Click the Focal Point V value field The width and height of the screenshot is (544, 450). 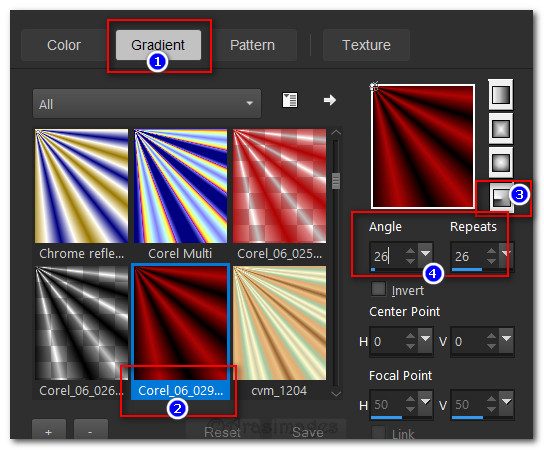point(467,405)
